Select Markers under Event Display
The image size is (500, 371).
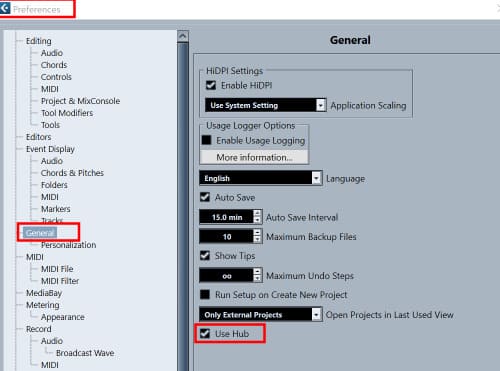click(x=56, y=209)
